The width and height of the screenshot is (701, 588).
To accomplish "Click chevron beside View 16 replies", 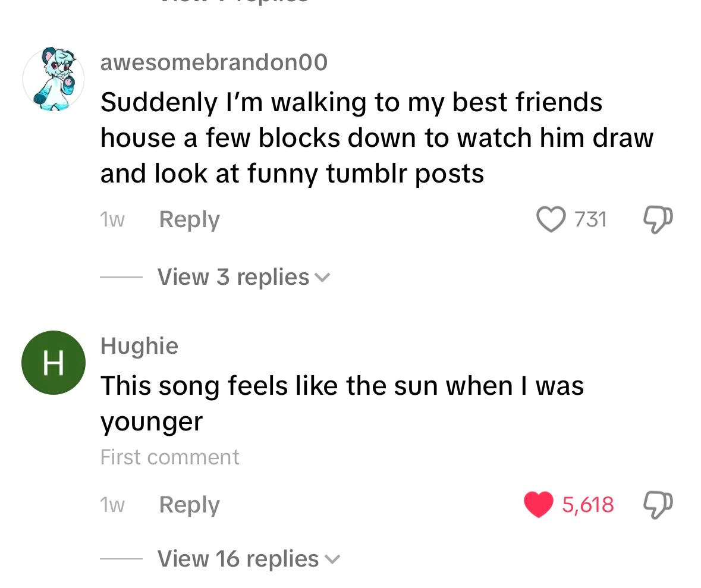I will 332,559.
